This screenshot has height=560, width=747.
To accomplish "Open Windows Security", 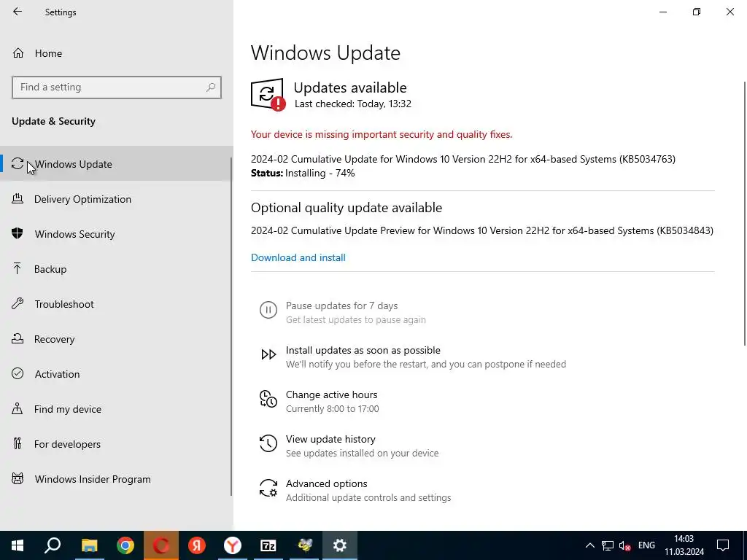I will point(117,234).
